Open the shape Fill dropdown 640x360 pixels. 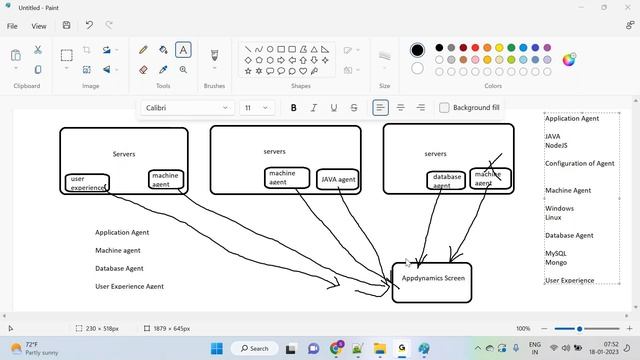(x=352, y=70)
